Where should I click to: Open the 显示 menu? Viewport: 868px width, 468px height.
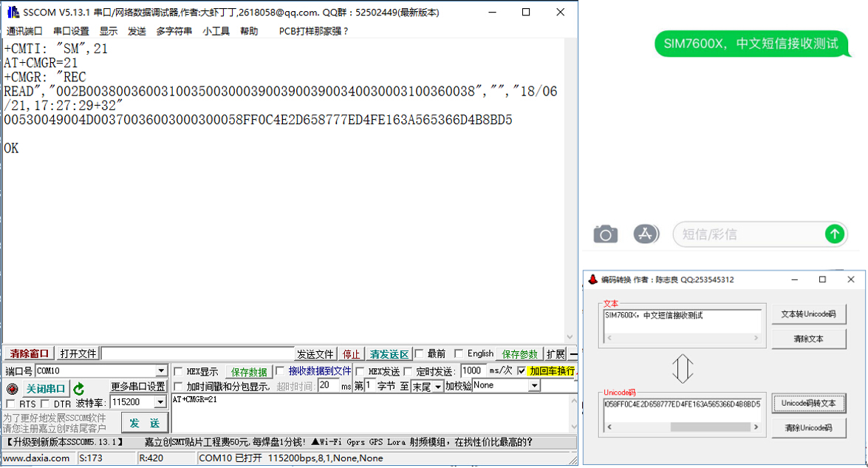coord(109,31)
